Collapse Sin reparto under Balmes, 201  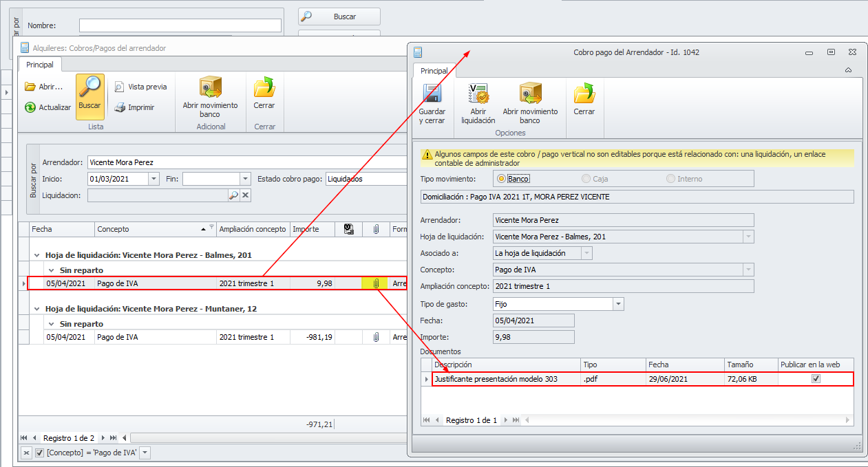50,270
